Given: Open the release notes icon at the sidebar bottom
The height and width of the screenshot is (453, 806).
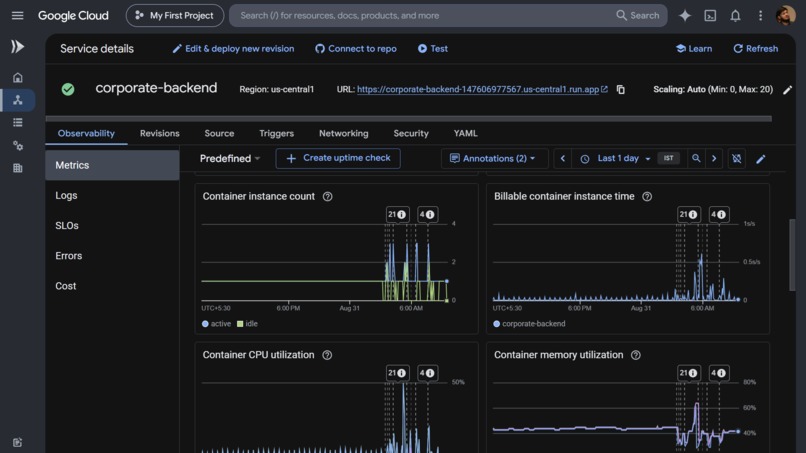Looking at the screenshot, I should (17, 442).
